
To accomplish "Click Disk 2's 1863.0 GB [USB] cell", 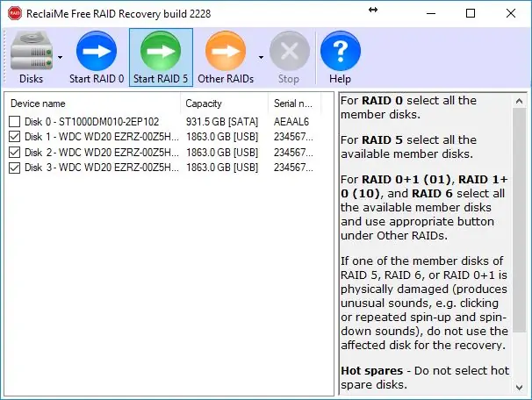I will click(222, 153).
